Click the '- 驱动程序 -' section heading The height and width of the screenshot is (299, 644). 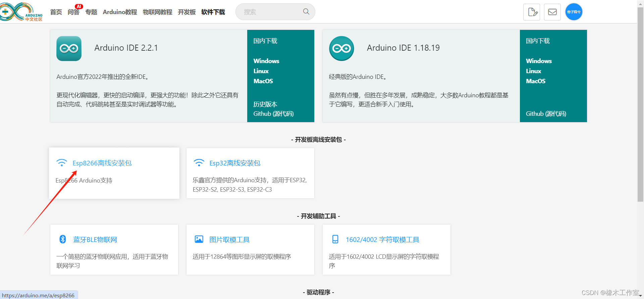point(318,292)
